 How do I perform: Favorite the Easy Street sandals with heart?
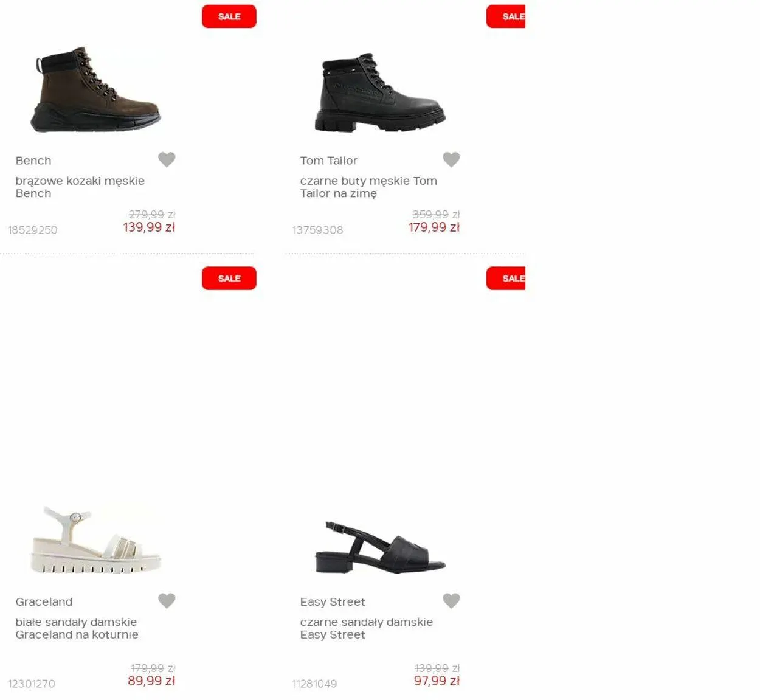[x=451, y=601]
